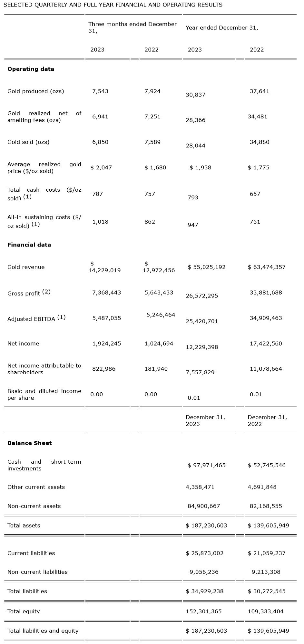Viewport: 304px width, 644px height.
Task: Click the total equity value 152,301,365
Action: tap(203, 611)
